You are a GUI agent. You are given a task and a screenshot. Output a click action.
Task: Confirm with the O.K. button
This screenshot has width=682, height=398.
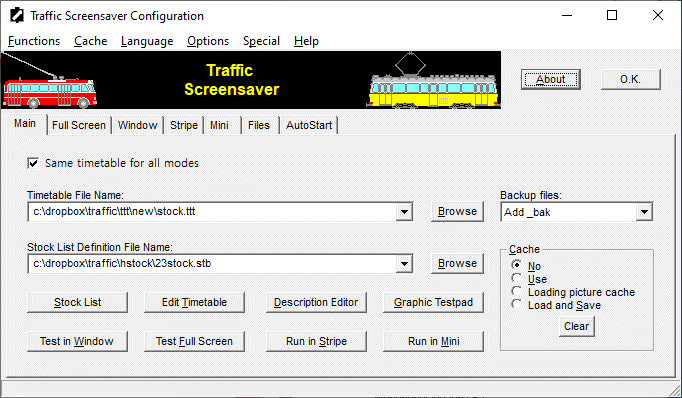click(630, 80)
